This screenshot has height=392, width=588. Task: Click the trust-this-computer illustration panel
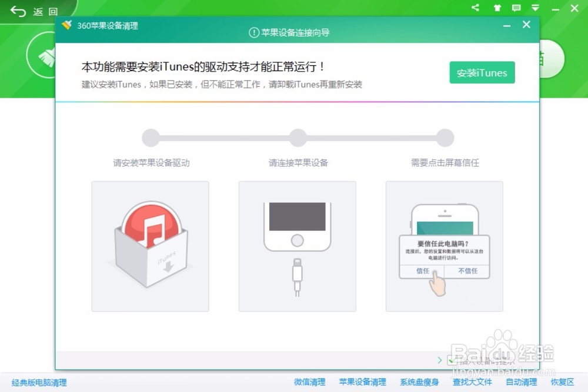tap(444, 246)
